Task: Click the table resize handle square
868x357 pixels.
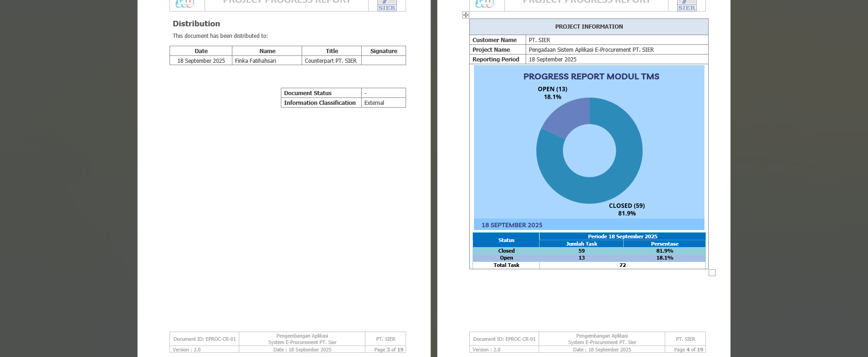Action: click(712, 273)
